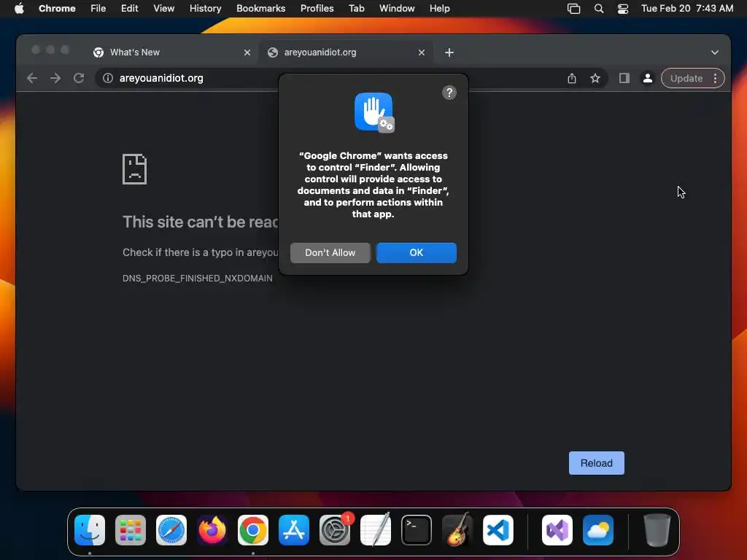Viewport: 747px width, 560px height.
Task: Deny access with Don't Allow button
Action: click(x=330, y=253)
